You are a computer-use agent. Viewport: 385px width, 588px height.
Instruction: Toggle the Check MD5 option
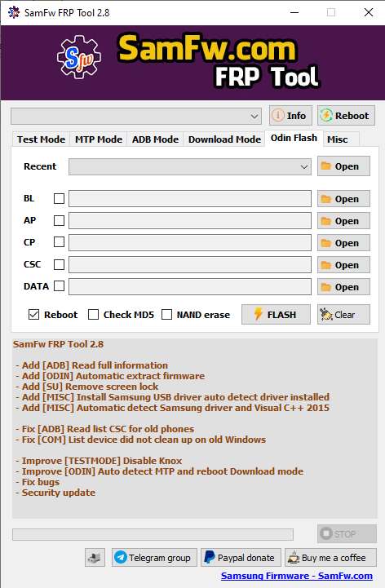click(x=93, y=314)
